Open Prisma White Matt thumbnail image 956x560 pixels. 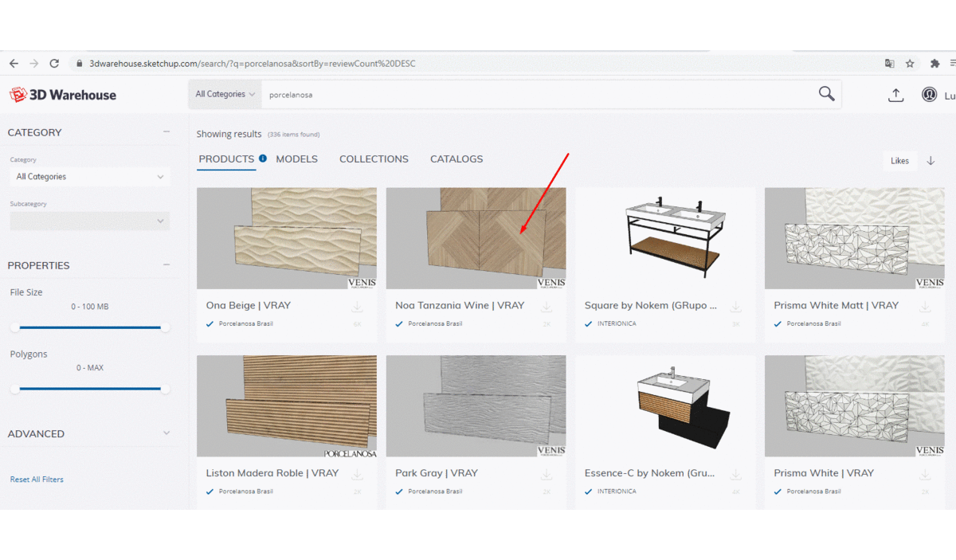pyautogui.click(x=855, y=238)
